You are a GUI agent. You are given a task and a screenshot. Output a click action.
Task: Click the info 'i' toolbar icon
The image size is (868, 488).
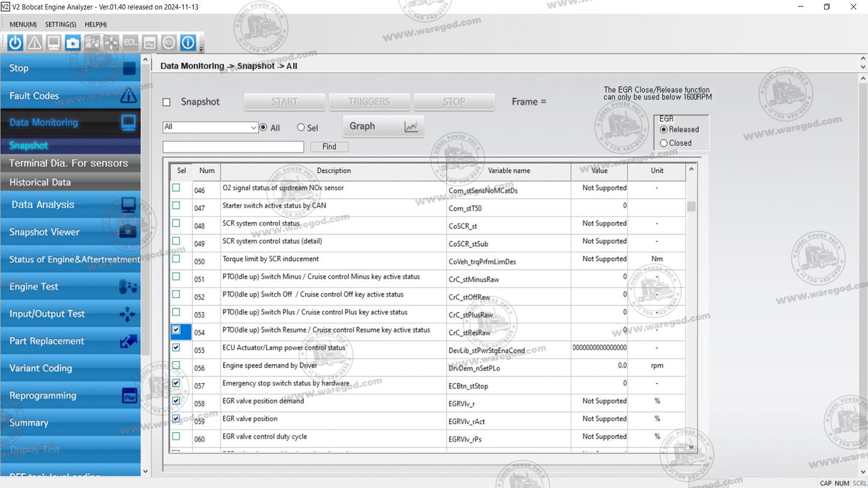point(187,43)
